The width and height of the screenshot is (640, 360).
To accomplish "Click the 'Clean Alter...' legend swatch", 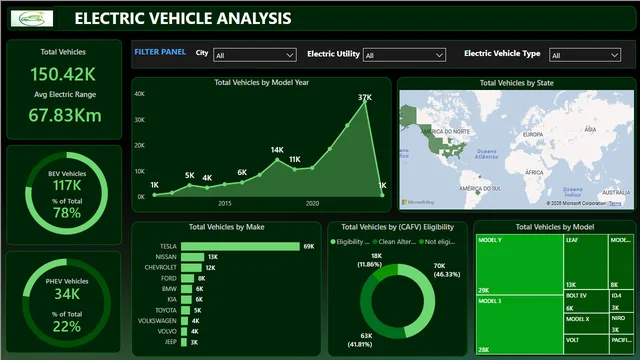I will [x=375, y=242].
